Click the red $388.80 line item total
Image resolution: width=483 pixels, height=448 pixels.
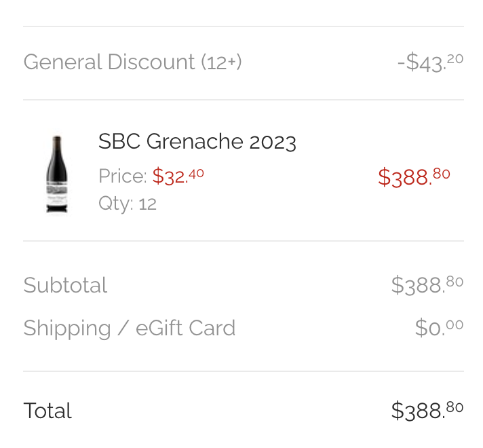pos(414,176)
